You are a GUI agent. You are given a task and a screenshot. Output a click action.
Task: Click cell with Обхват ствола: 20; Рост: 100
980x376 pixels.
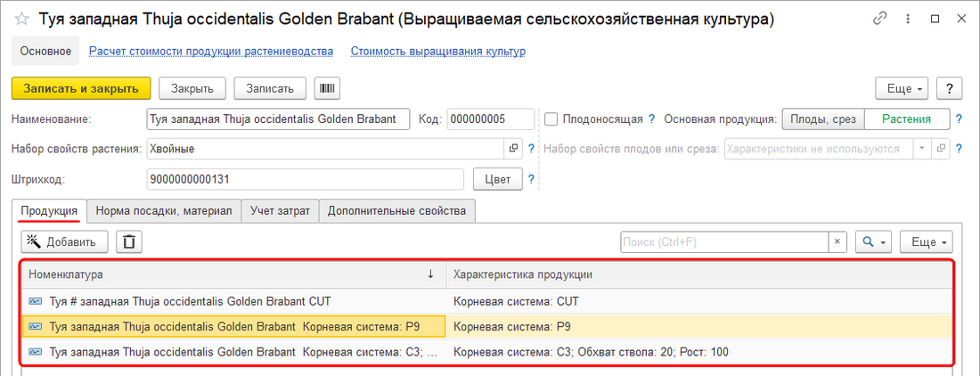point(699,352)
